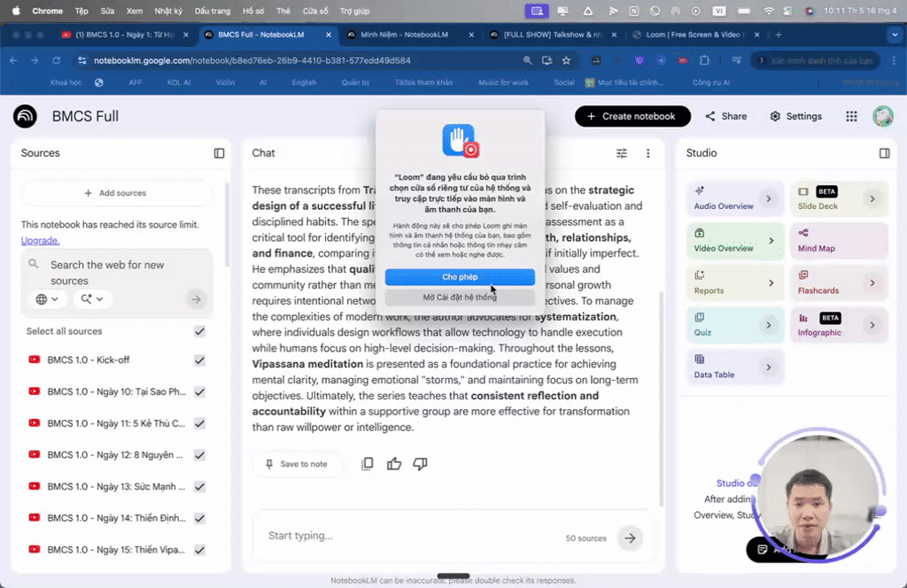Screen dimensions: 907x588
Task: Collapse the Sources panel icon
Action: tap(220, 153)
